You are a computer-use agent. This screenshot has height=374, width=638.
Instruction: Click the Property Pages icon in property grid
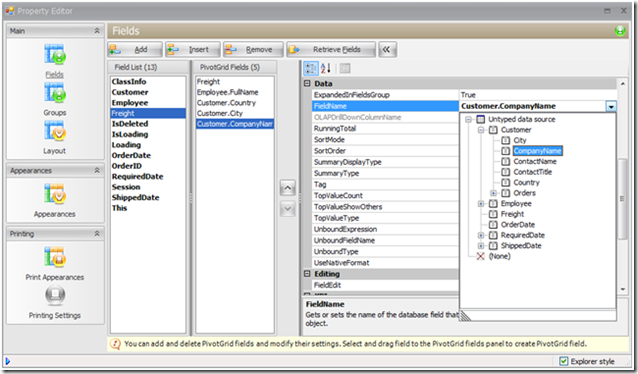tap(345, 68)
